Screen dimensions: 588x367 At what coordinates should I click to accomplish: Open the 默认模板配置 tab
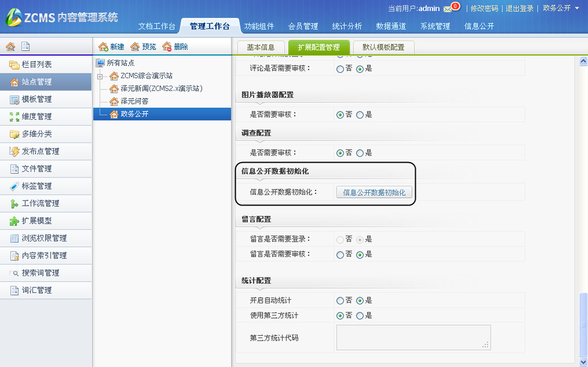[383, 46]
